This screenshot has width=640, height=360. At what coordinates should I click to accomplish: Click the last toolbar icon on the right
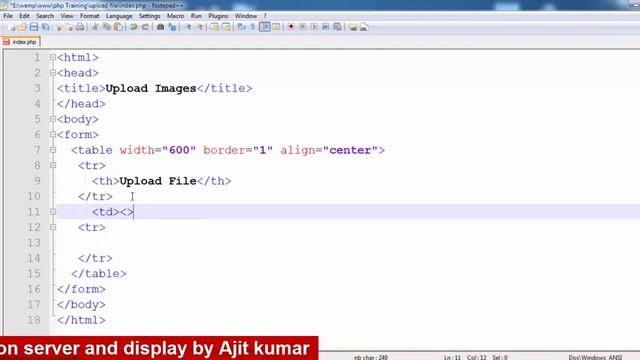(x=364, y=27)
